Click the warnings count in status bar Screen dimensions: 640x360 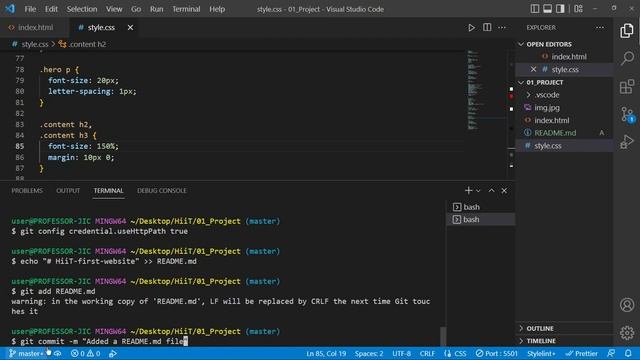coord(93,353)
